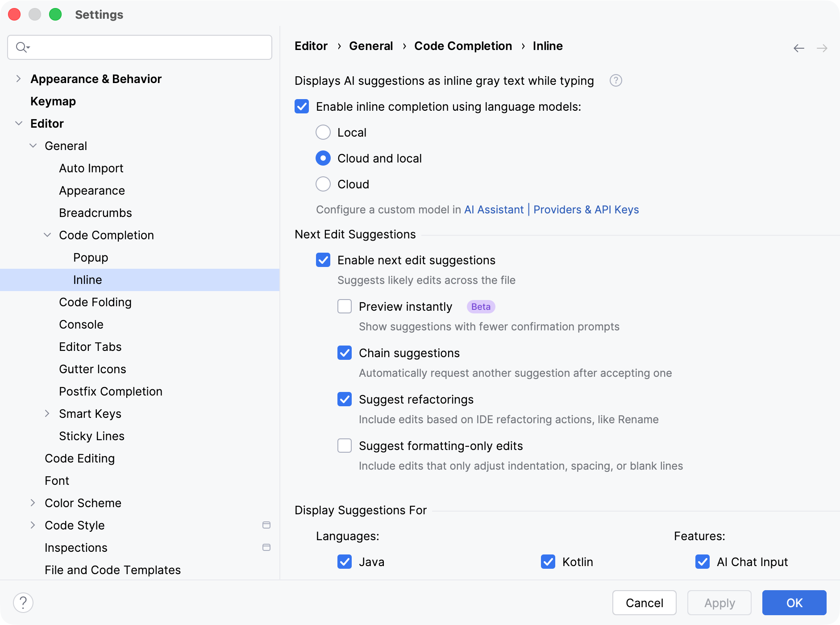This screenshot has width=840, height=625.
Task: Collapse the Code Completion node
Action: (x=47, y=235)
